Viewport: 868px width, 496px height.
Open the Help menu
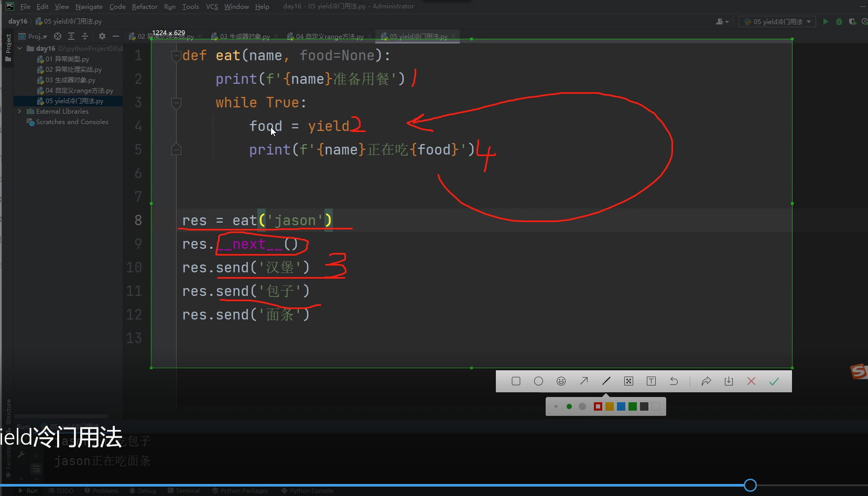tap(262, 6)
